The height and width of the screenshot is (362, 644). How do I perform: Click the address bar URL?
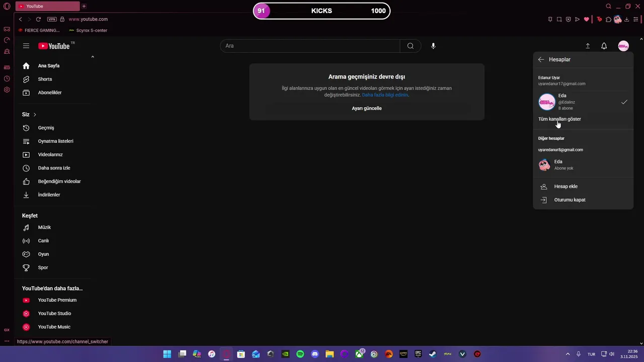click(x=88, y=19)
